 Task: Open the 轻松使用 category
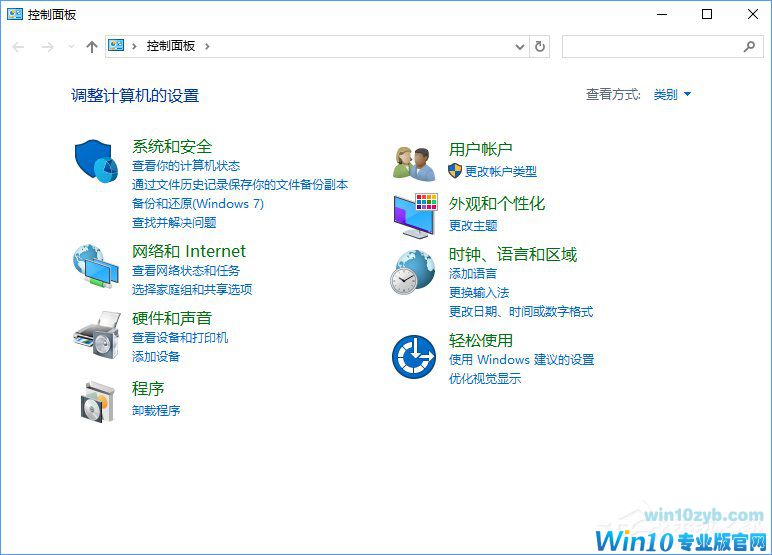click(x=481, y=340)
